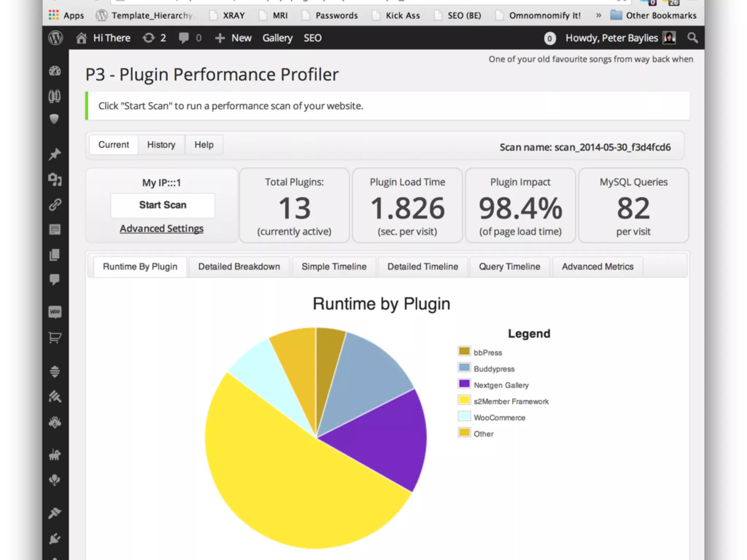Click the admin bar search magnifier
Image resolution: width=747 pixels, height=560 pixels.
pos(692,38)
